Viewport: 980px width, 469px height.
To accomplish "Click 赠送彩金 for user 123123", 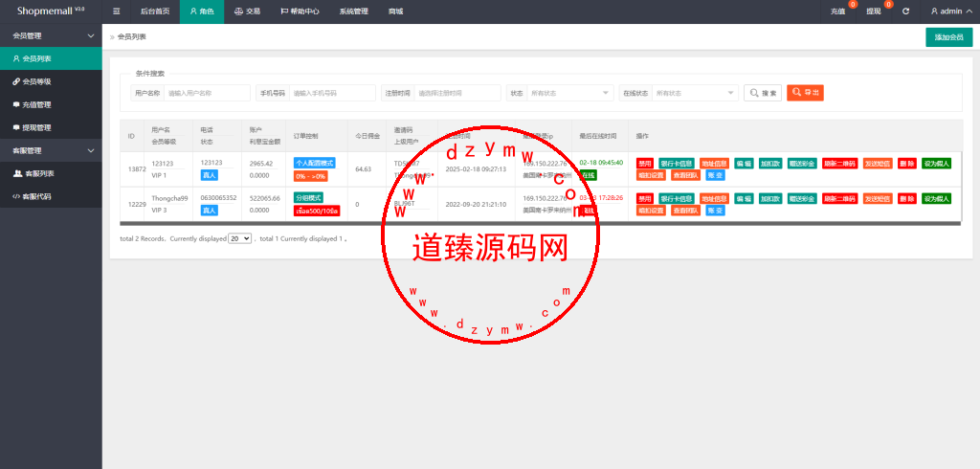I will pyautogui.click(x=803, y=164).
